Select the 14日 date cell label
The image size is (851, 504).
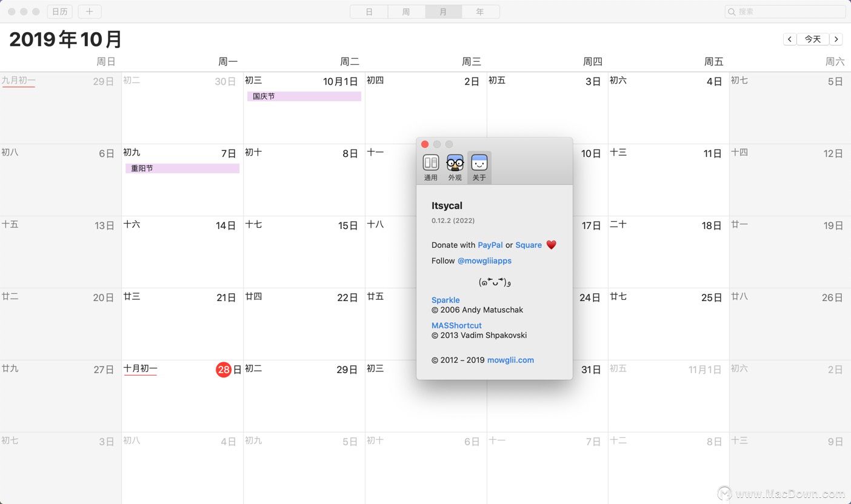226,225
